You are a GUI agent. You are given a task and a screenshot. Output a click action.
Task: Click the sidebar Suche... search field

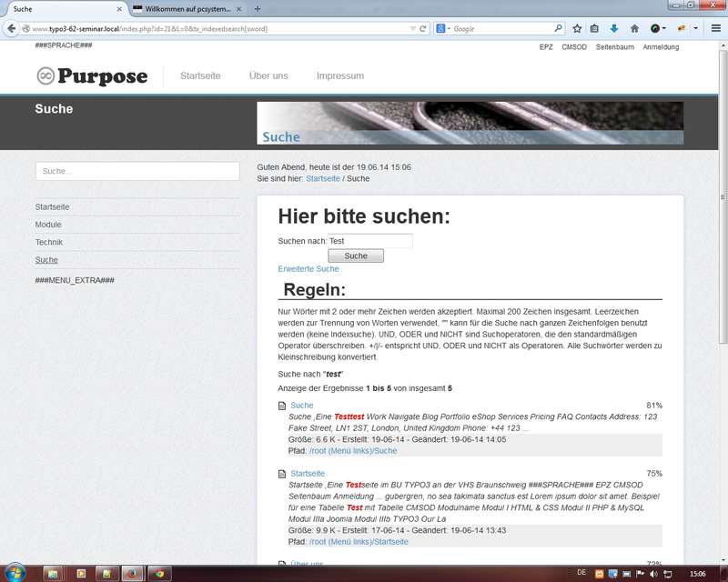(137, 171)
